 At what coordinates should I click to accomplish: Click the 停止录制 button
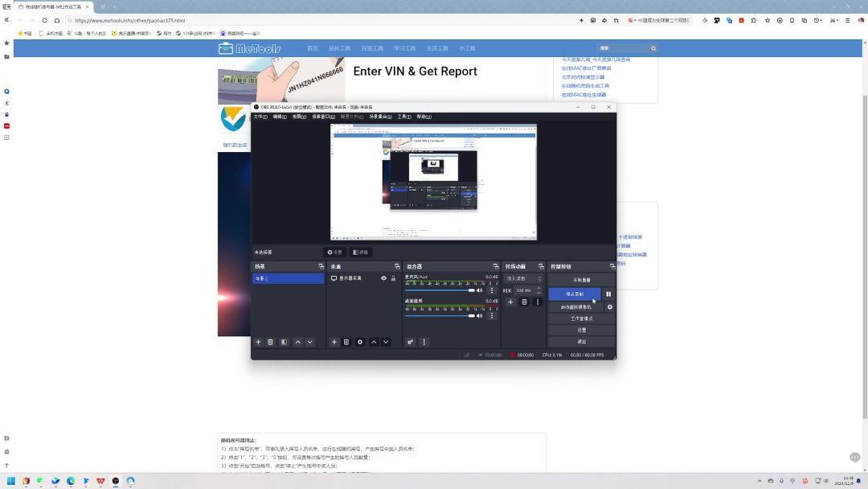tap(575, 294)
